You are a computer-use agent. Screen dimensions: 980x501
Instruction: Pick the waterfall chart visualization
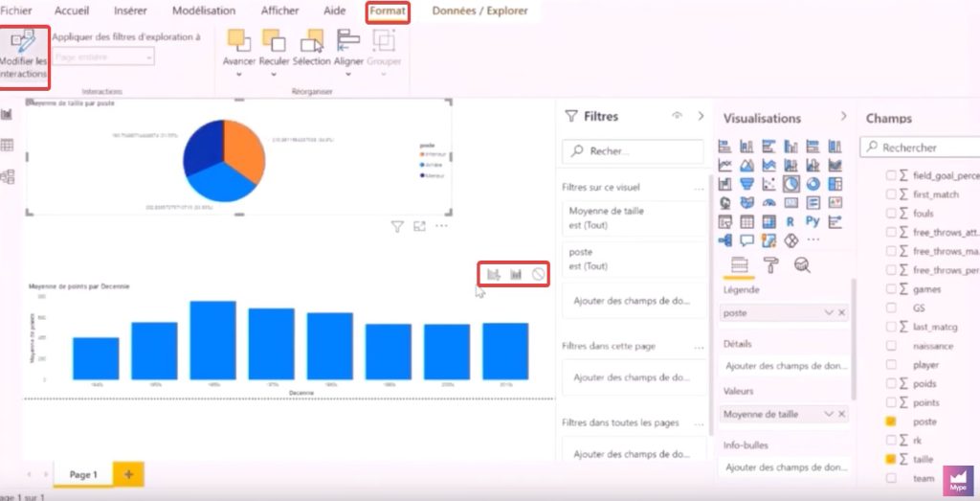pos(725,184)
